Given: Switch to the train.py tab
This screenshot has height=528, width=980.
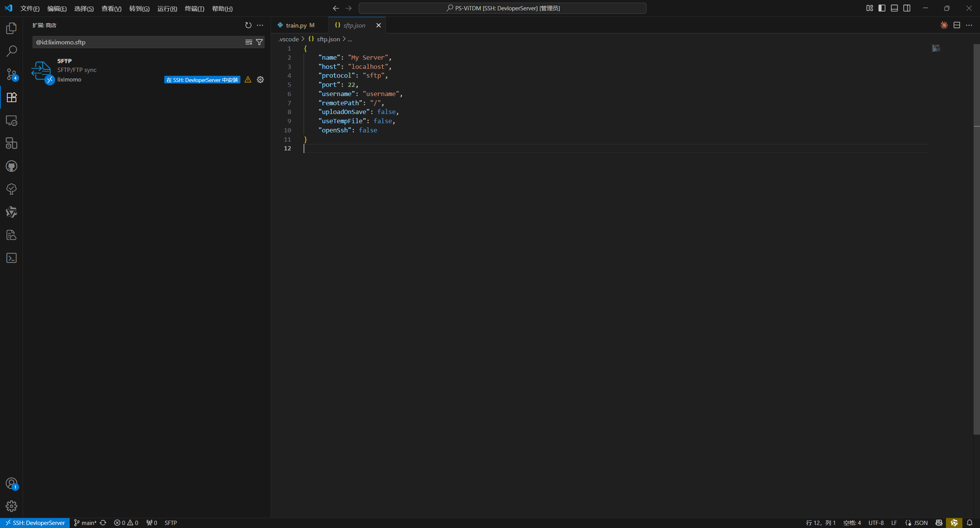Looking at the screenshot, I should (x=300, y=25).
